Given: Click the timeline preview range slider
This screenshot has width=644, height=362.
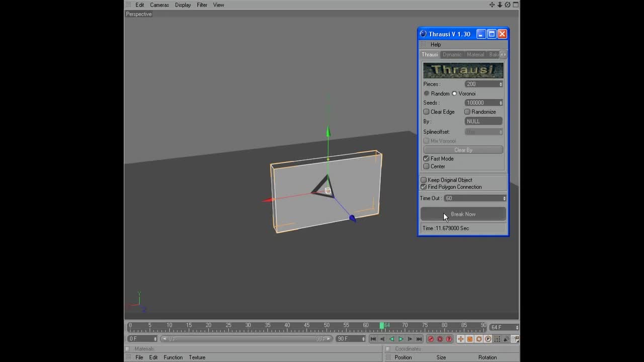Looking at the screenshot, I should [247, 339].
